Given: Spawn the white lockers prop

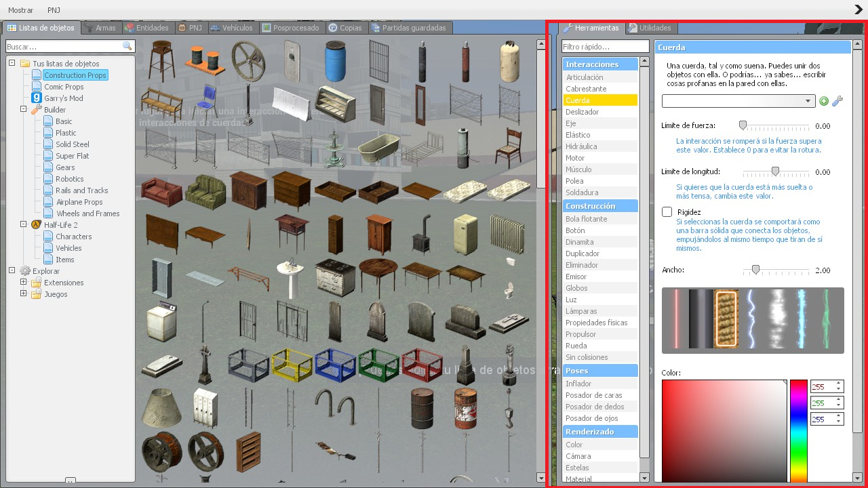Looking at the screenshot, I should [x=205, y=407].
